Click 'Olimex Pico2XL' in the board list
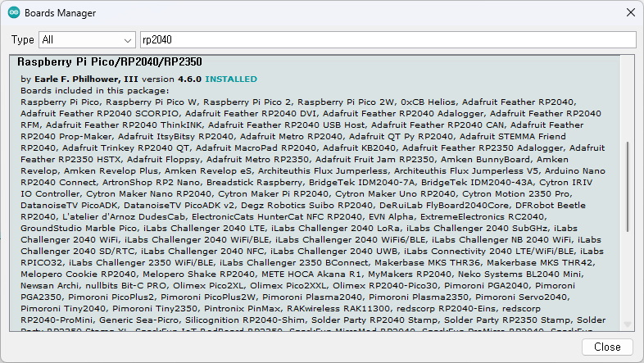The width and height of the screenshot is (644, 363). (x=208, y=285)
